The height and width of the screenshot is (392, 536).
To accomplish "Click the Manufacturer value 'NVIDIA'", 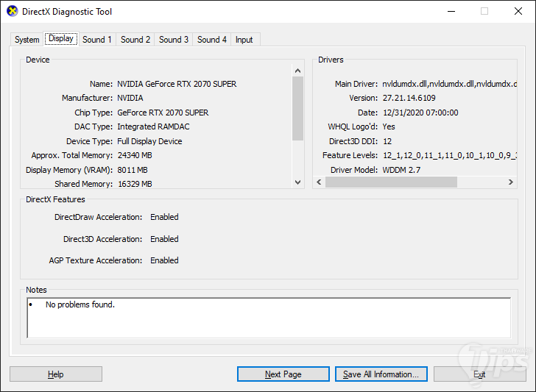I will click(130, 98).
